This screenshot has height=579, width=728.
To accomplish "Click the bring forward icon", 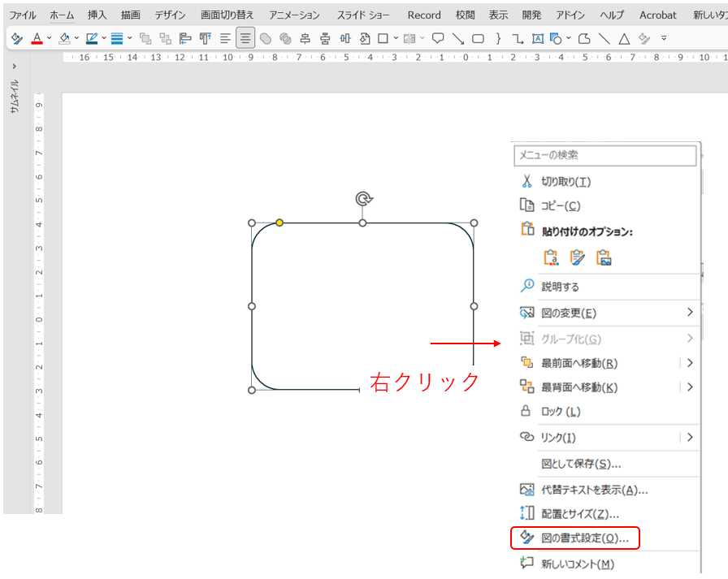I will (145, 38).
